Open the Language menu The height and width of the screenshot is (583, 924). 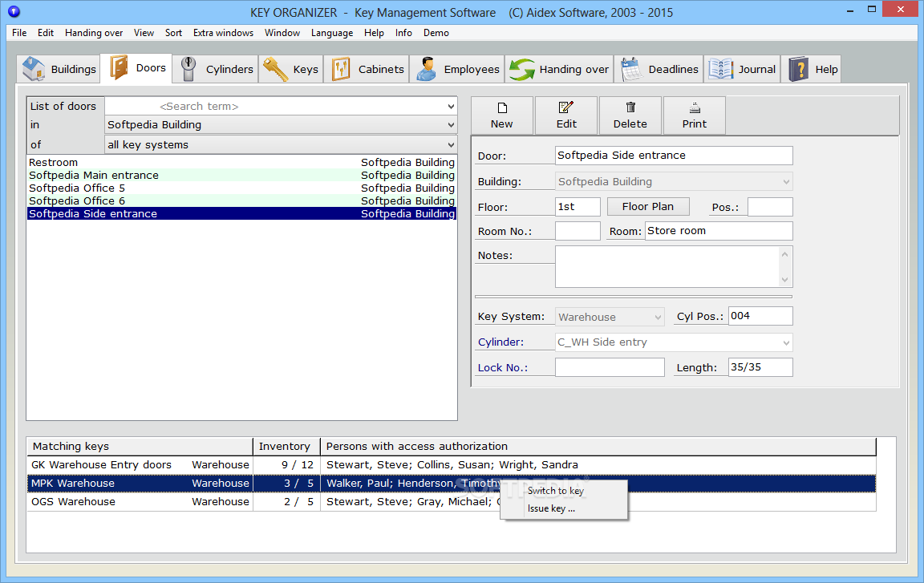(332, 33)
